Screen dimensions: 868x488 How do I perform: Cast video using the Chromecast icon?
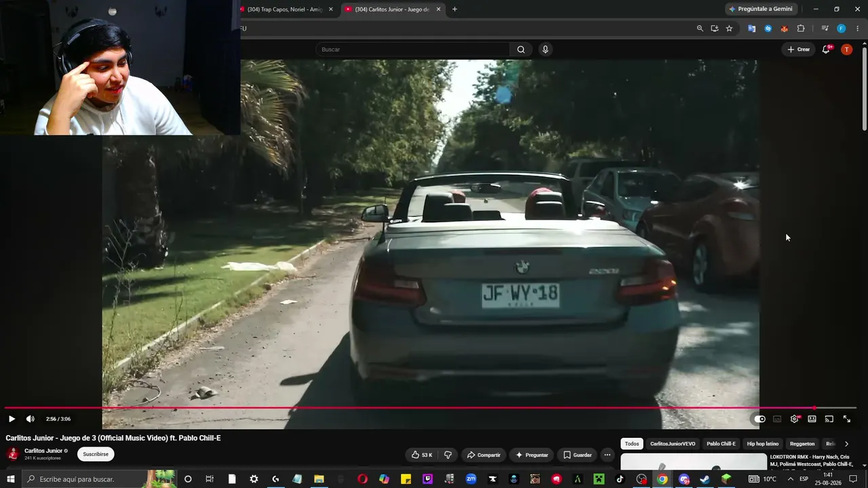pos(829,419)
